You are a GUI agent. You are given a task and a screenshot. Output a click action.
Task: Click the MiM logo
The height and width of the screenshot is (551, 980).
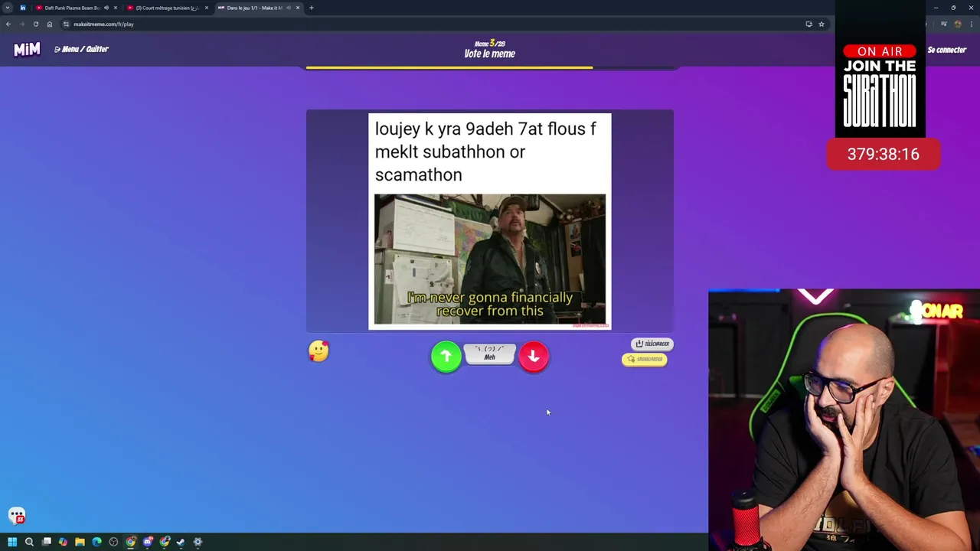[x=27, y=50]
